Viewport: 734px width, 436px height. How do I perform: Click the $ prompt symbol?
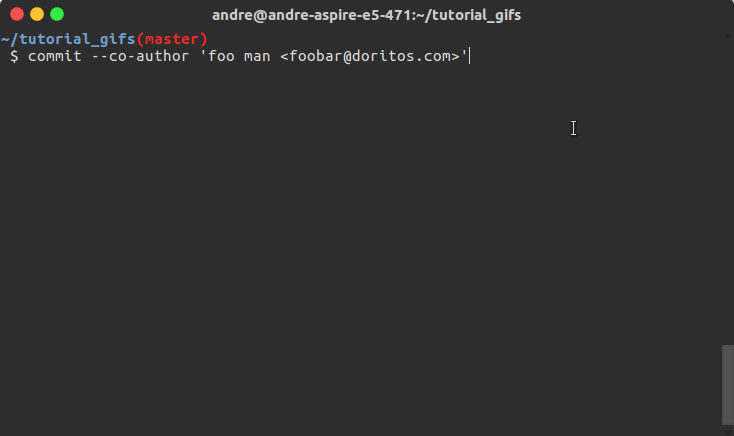point(15,56)
